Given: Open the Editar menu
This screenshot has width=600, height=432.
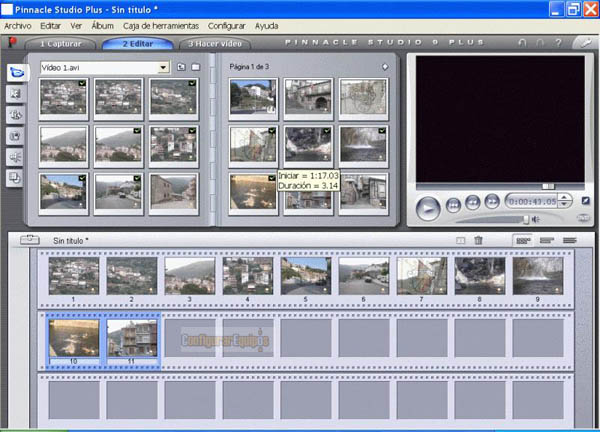Looking at the screenshot, I should (x=51, y=26).
